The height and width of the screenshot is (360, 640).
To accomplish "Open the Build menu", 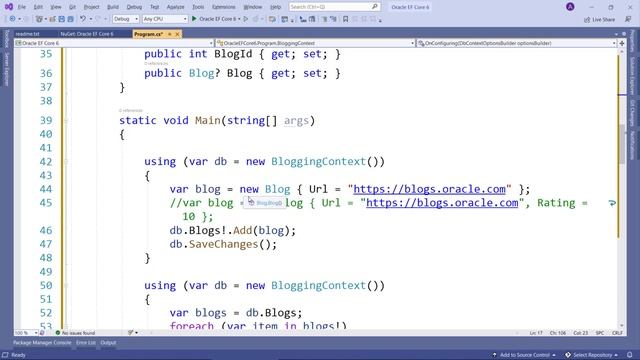I will click(x=113, y=7).
